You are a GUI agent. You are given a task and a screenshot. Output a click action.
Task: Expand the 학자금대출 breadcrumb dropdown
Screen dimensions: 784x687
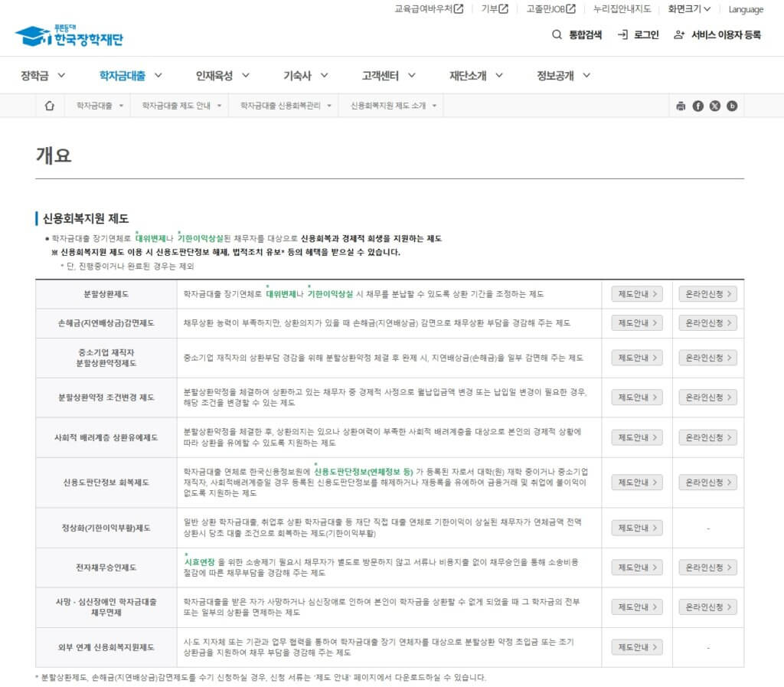pos(99,106)
